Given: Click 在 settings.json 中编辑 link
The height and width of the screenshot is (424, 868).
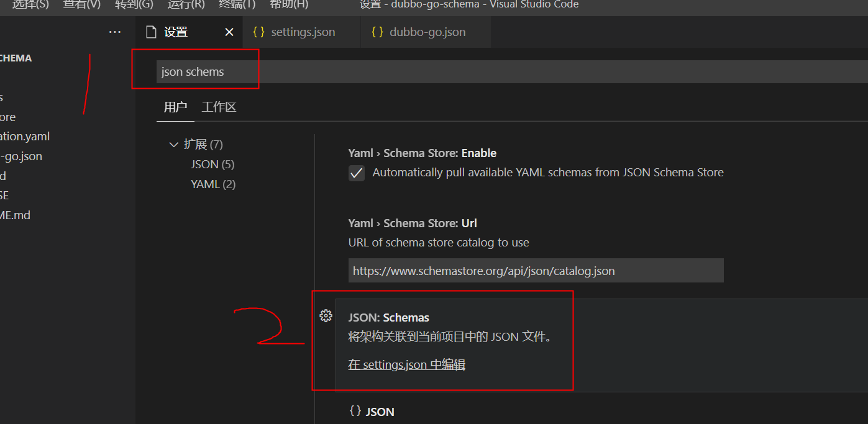Looking at the screenshot, I should [406, 364].
